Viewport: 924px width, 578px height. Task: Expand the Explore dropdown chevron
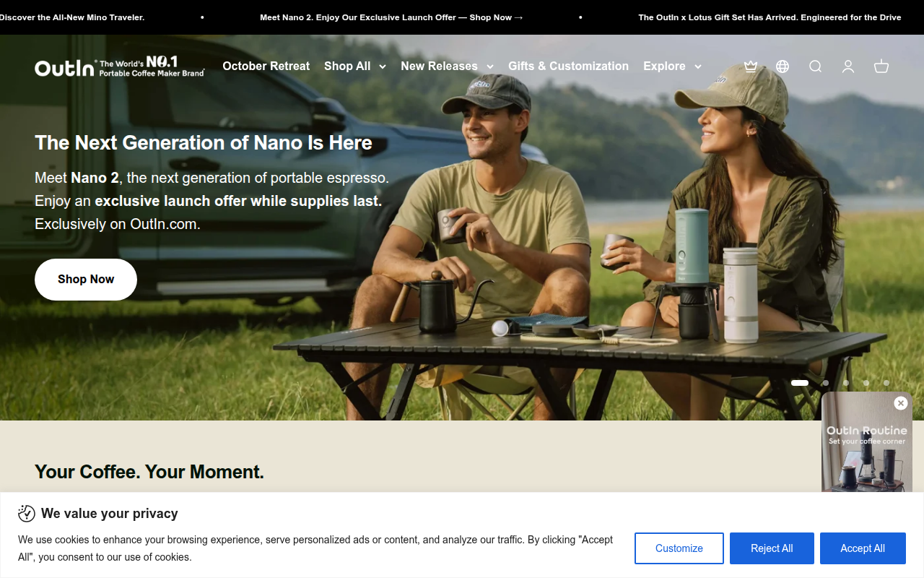698,66
